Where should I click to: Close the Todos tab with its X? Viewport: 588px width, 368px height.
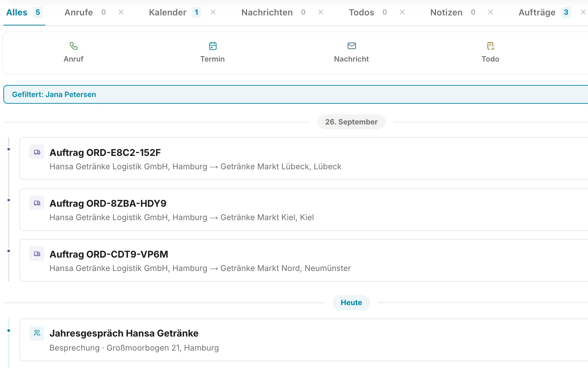click(x=402, y=12)
